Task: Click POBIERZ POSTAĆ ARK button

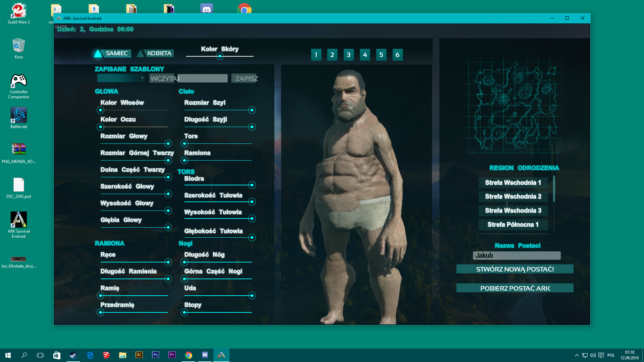Action: click(515, 288)
